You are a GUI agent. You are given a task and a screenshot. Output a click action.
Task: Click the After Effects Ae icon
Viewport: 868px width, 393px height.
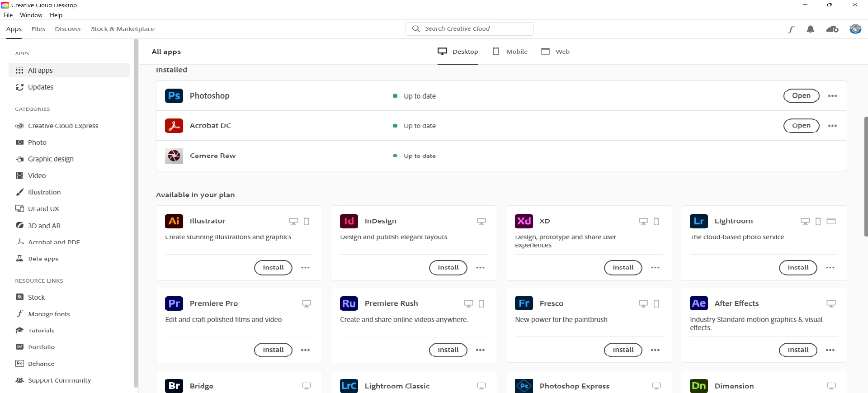click(698, 303)
